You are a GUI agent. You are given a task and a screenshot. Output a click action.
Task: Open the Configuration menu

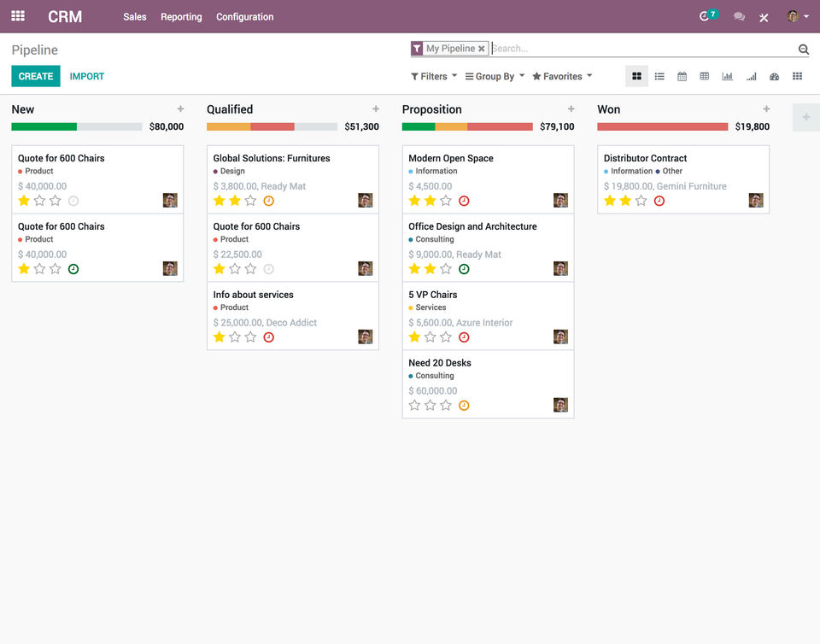point(245,17)
